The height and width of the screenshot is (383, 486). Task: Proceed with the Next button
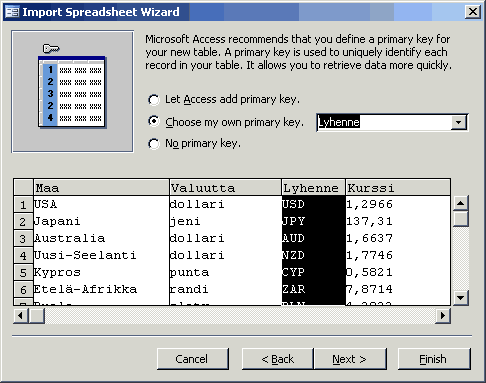tap(350, 359)
